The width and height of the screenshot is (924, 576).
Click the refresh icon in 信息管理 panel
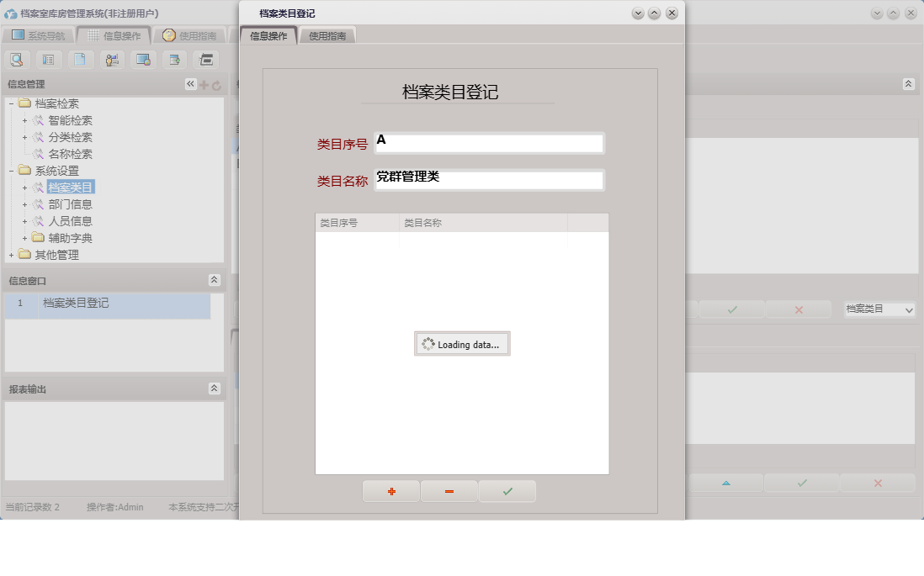point(217,84)
